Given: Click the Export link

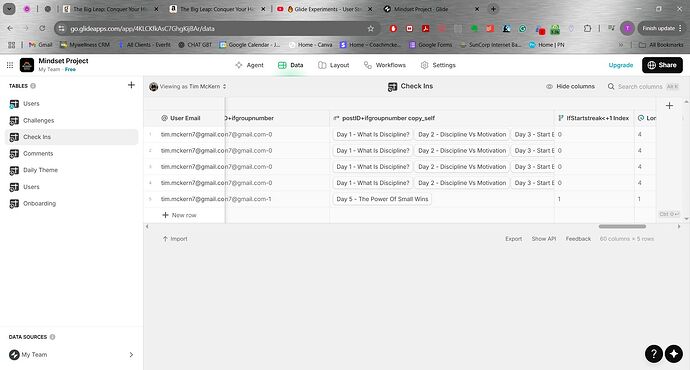Looking at the screenshot, I should (x=514, y=239).
